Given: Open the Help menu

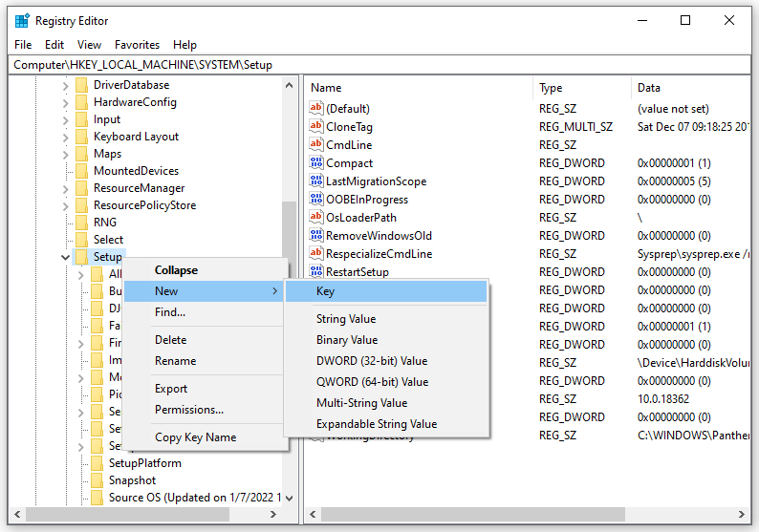Looking at the screenshot, I should point(184,45).
